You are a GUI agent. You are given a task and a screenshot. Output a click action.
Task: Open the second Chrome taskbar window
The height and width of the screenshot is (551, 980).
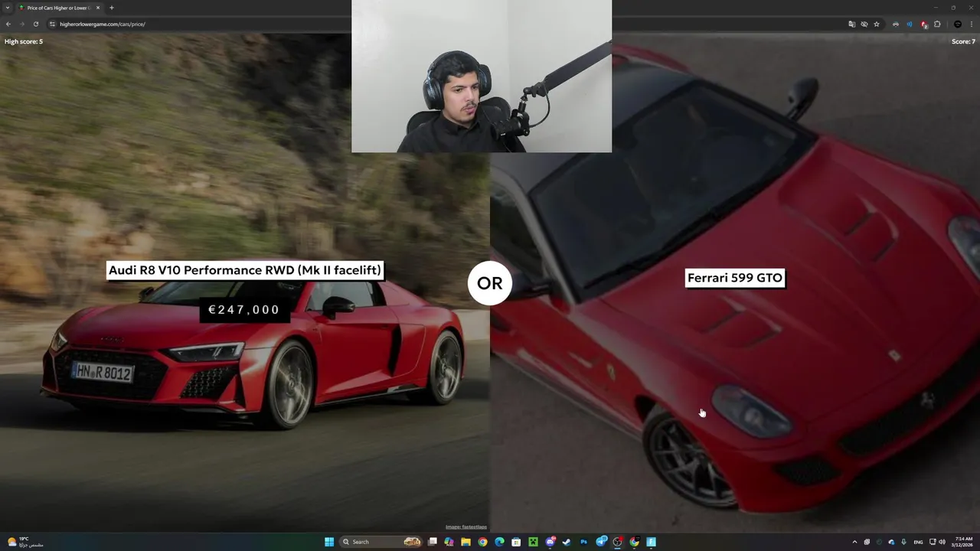click(634, 542)
